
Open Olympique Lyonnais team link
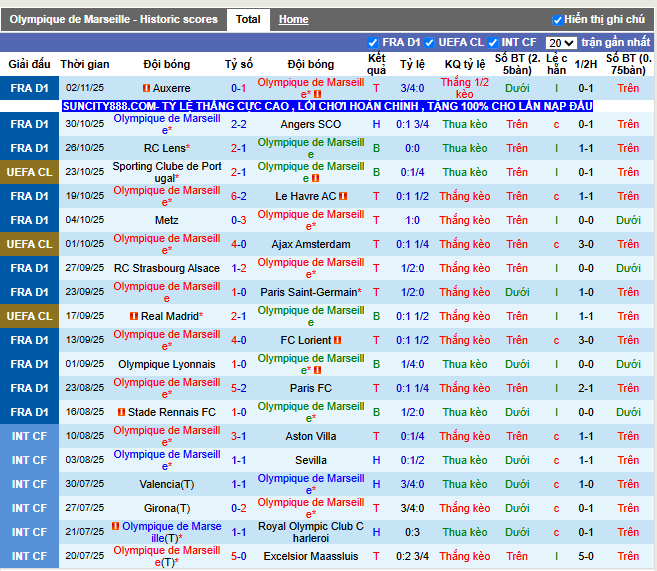pyautogui.click(x=166, y=364)
